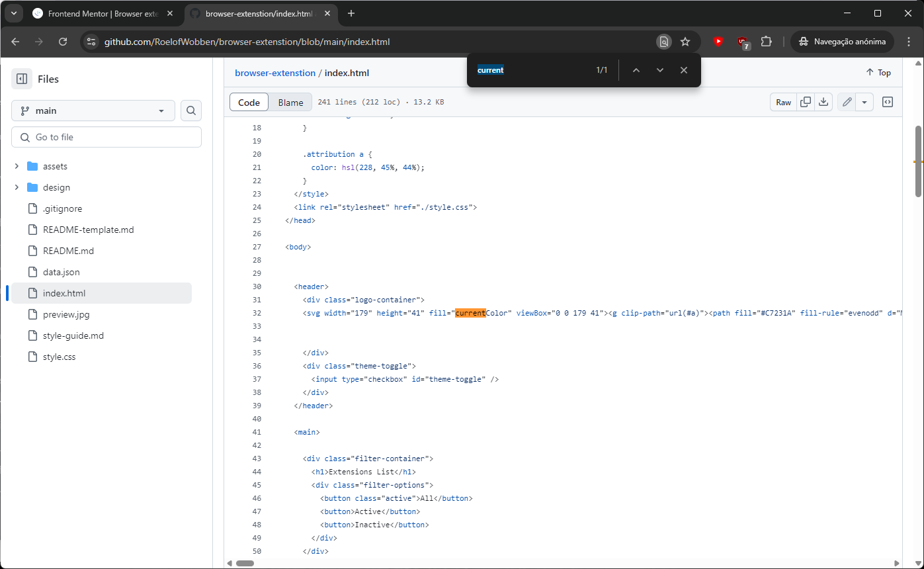Screen dimensions: 924x569
Task: Jump to next find match
Action: (659, 70)
